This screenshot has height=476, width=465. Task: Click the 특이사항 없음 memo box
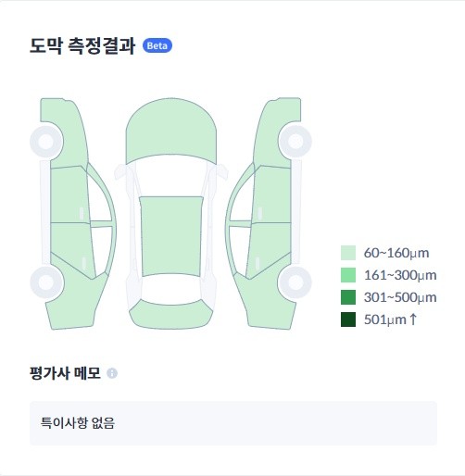coord(233,423)
